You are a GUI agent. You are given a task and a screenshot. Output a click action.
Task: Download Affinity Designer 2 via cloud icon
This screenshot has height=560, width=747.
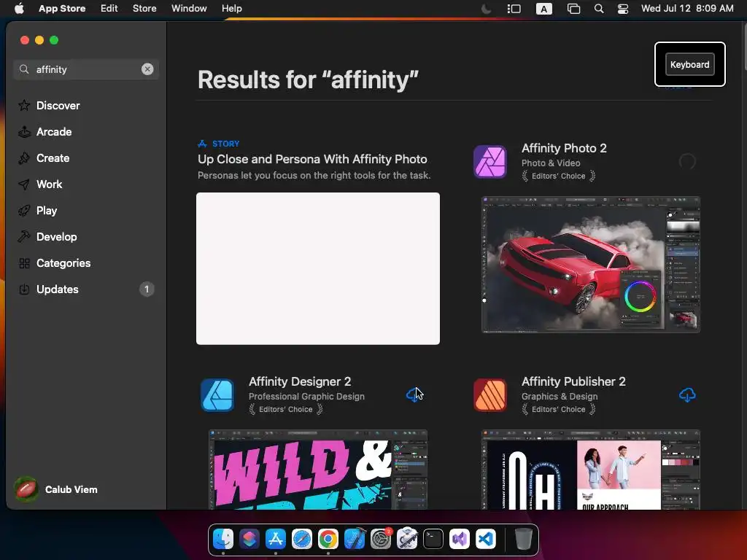[414, 394]
